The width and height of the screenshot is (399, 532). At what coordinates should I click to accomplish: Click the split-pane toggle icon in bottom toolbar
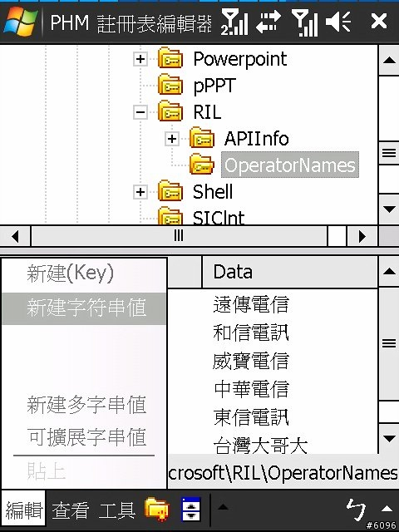(190, 509)
